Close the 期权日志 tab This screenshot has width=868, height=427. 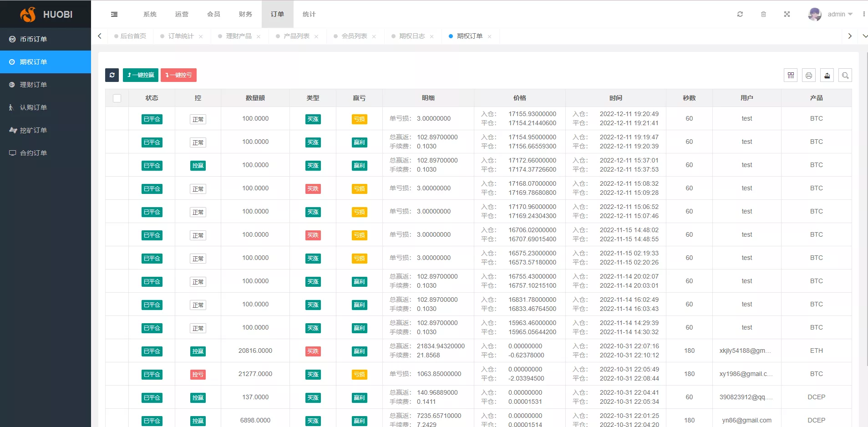(x=431, y=36)
